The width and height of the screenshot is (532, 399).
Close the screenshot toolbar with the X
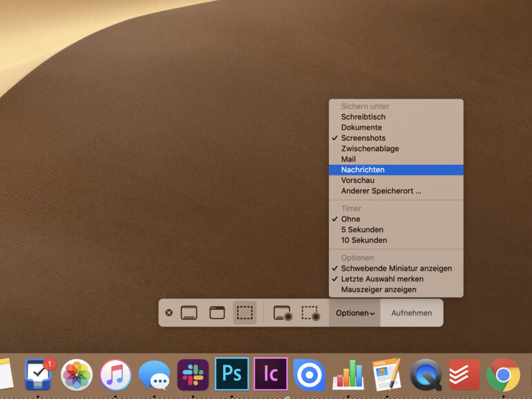[169, 313]
